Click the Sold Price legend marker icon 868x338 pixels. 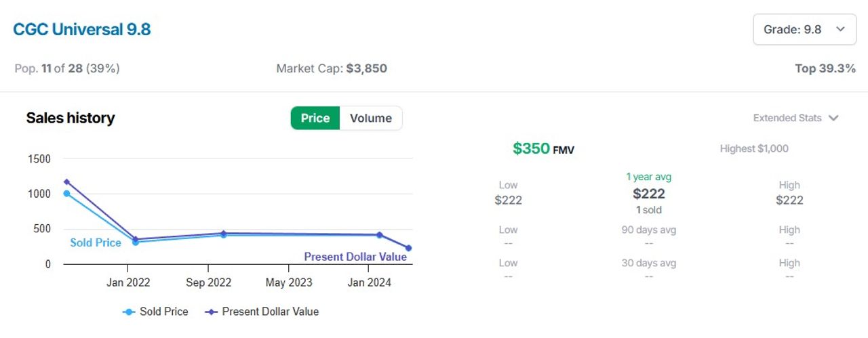click(x=128, y=312)
